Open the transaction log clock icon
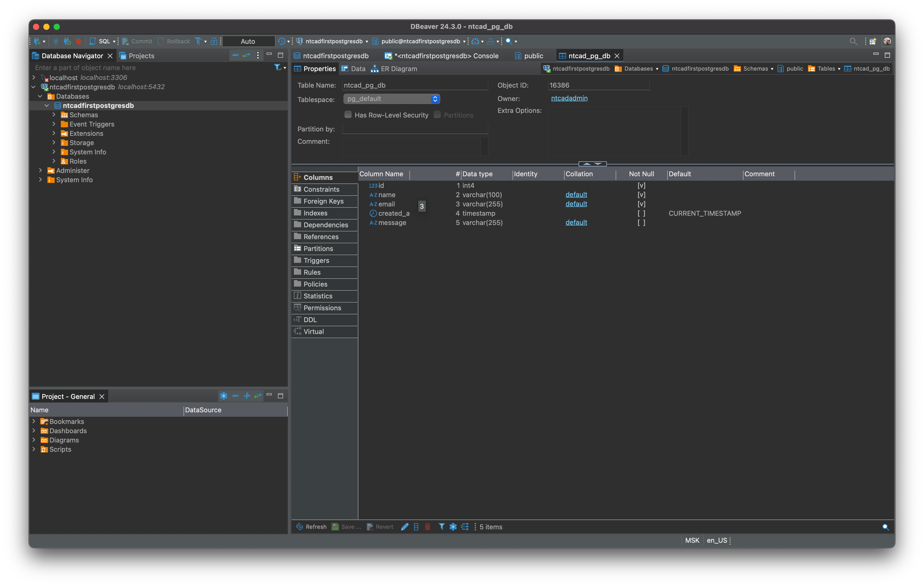The width and height of the screenshot is (924, 586). pyautogui.click(x=282, y=41)
